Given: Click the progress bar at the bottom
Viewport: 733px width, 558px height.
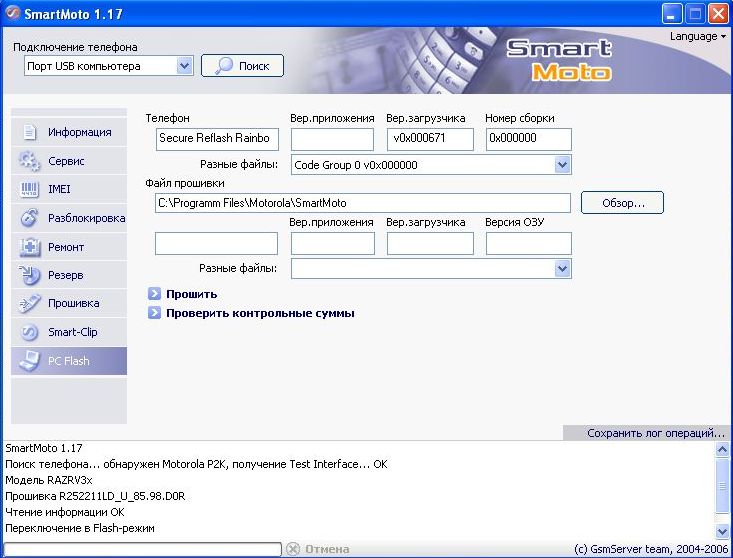Looking at the screenshot, I should (142, 549).
